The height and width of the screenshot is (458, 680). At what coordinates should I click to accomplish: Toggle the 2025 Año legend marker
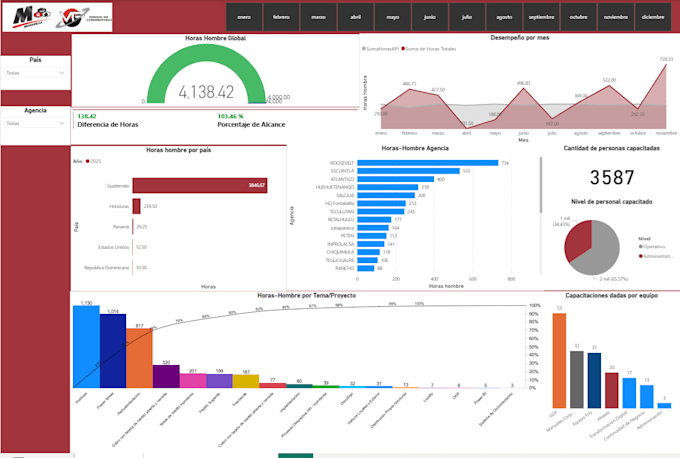88,161
